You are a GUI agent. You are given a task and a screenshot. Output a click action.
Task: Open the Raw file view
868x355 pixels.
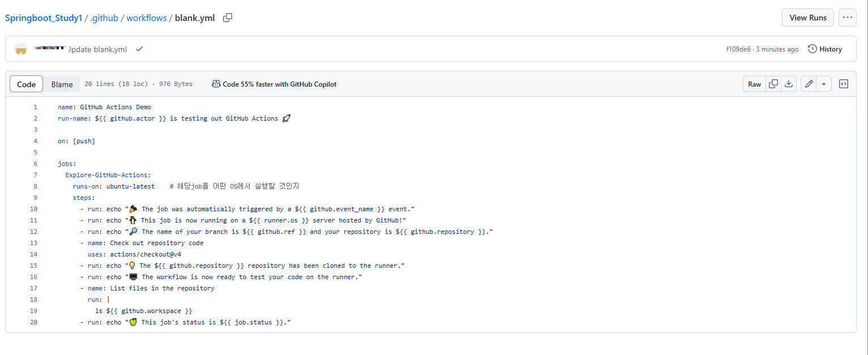tap(754, 84)
